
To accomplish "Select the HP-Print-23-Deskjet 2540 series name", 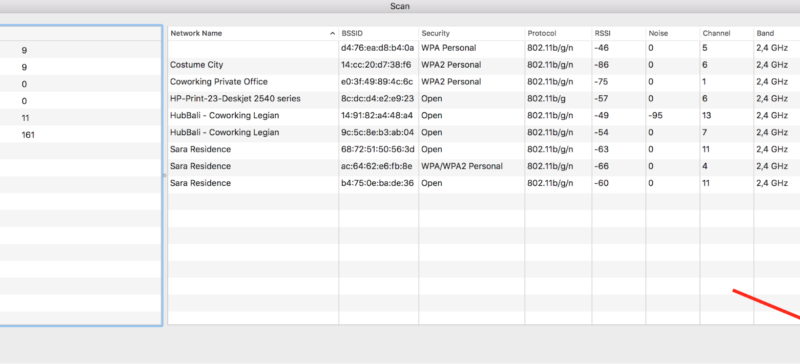I will click(x=235, y=99).
